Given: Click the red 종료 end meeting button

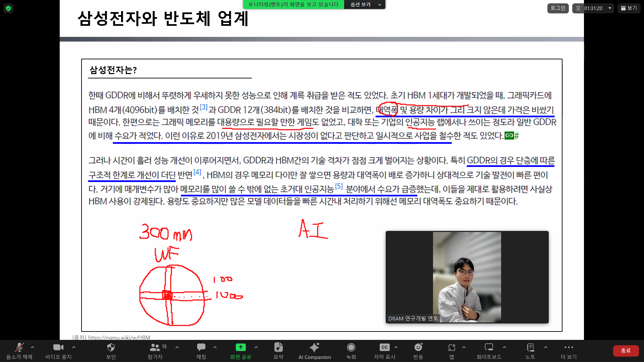Looking at the screenshot, I should [x=626, y=351].
